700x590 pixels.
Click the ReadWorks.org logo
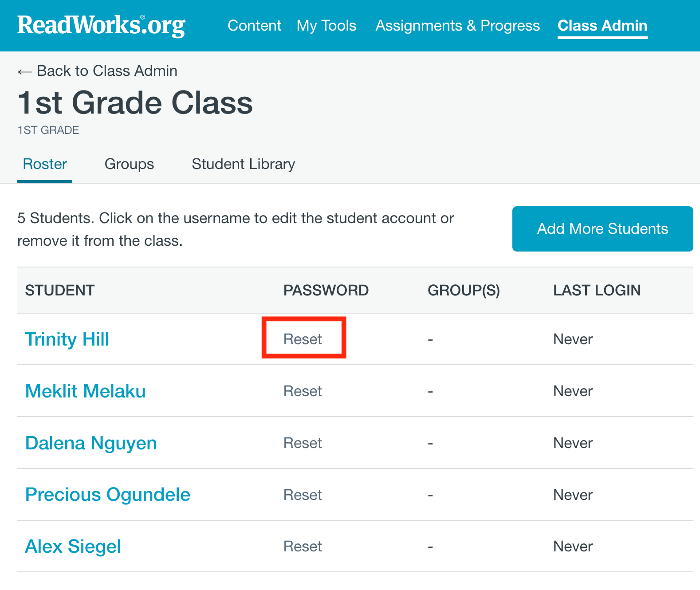coord(101,25)
